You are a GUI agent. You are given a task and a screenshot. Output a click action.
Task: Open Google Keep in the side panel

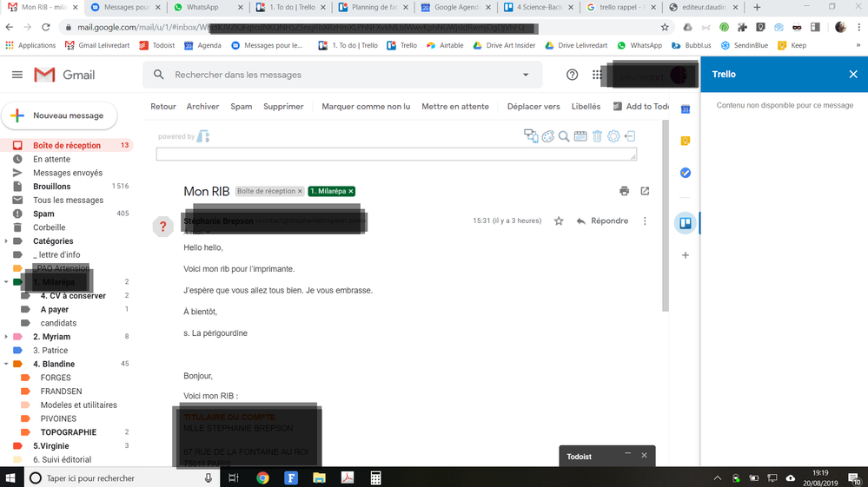click(x=686, y=141)
